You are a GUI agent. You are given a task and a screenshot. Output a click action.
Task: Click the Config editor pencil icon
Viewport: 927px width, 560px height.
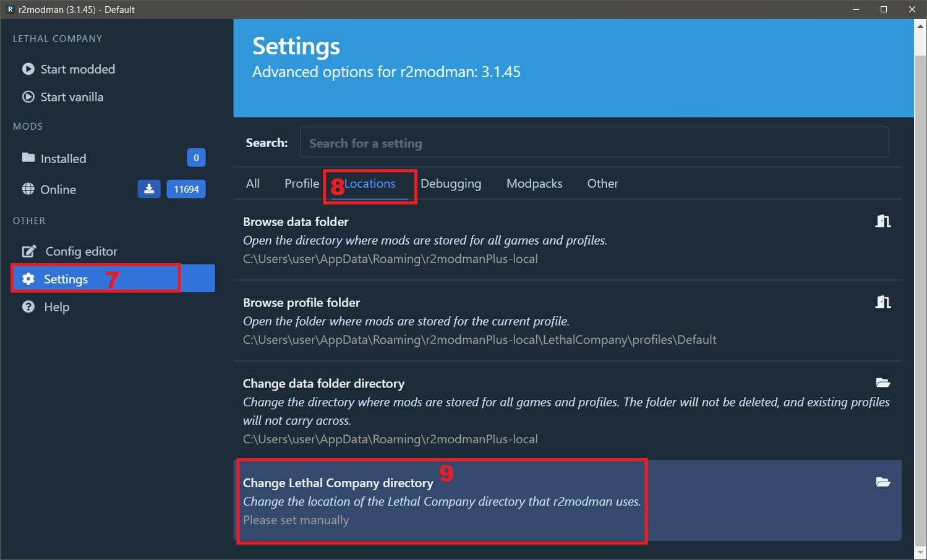click(28, 251)
